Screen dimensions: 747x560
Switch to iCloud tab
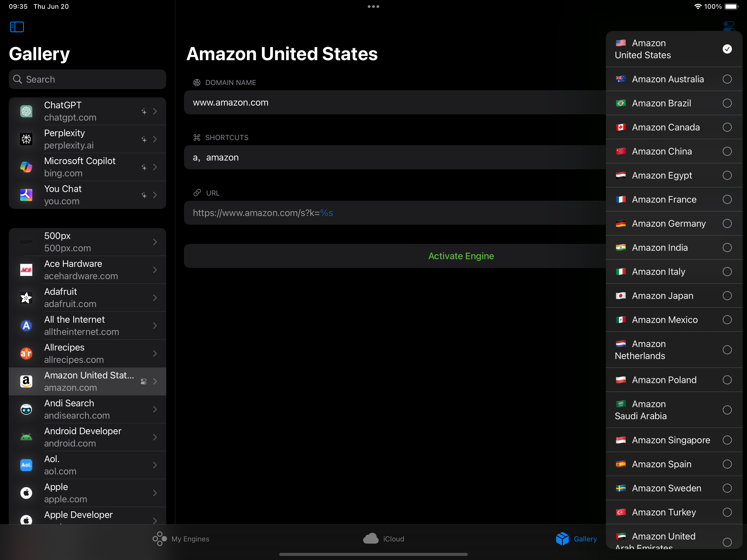point(384,539)
